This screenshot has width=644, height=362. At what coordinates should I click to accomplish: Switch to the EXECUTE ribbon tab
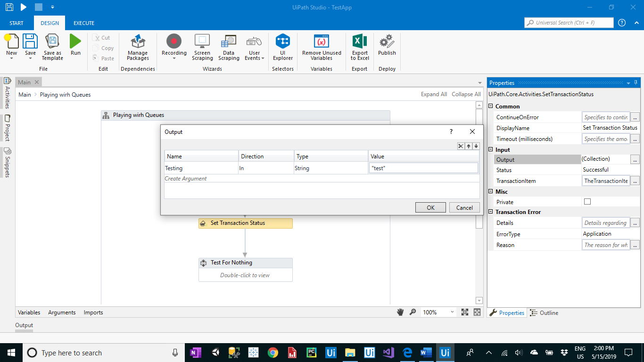(x=84, y=23)
